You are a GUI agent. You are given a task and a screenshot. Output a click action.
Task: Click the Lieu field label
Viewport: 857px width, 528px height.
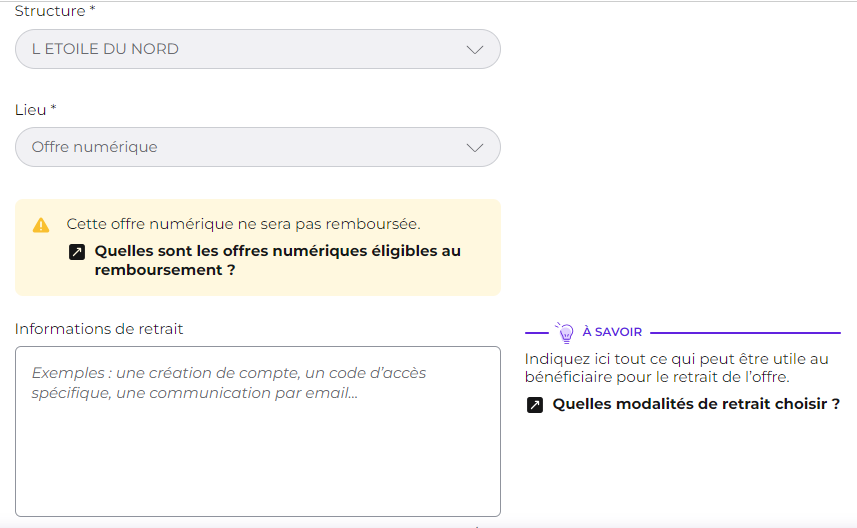coord(36,110)
